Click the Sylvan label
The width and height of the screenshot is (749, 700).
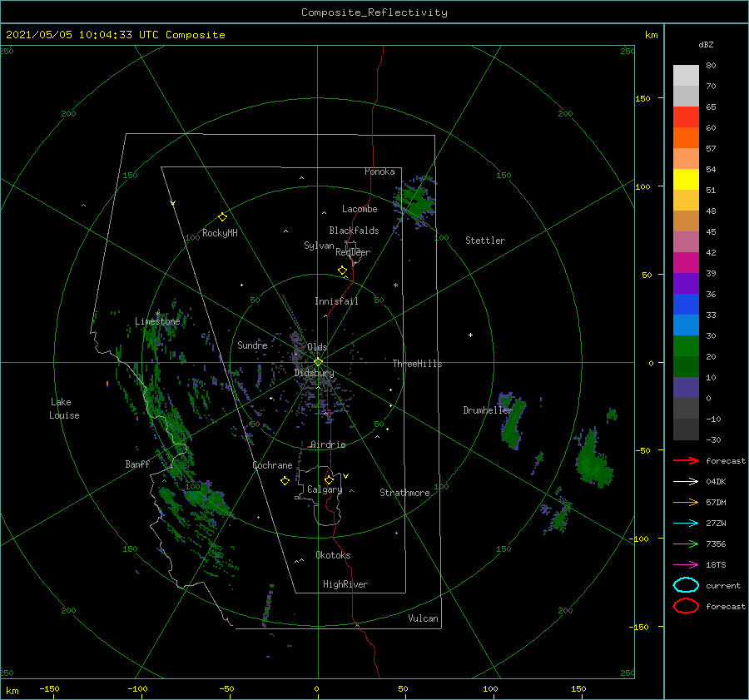click(x=319, y=246)
